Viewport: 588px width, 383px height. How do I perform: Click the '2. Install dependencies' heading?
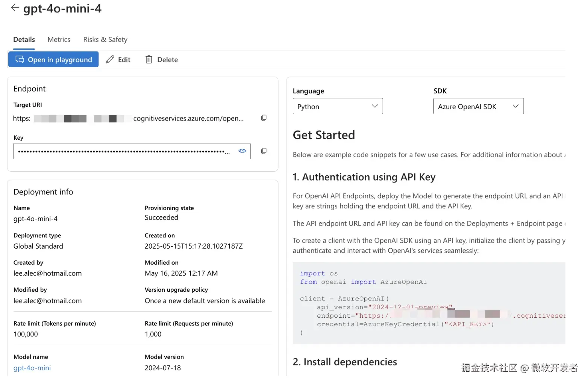click(x=345, y=362)
